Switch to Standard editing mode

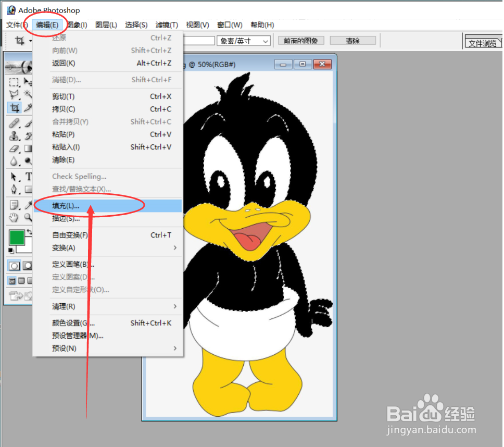(x=14, y=266)
